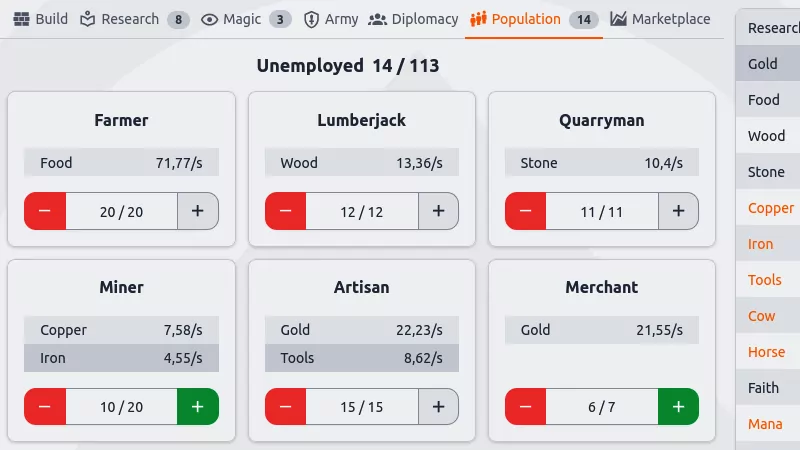Image resolution: width=800 pixels, height=450 pixels.
Task: Increase Farmer count with plus button
Action: click(x=197, y=211)
